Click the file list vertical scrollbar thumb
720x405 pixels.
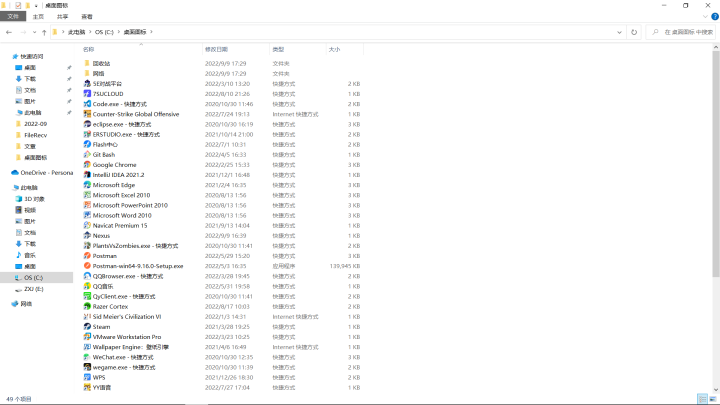[716, 163]
